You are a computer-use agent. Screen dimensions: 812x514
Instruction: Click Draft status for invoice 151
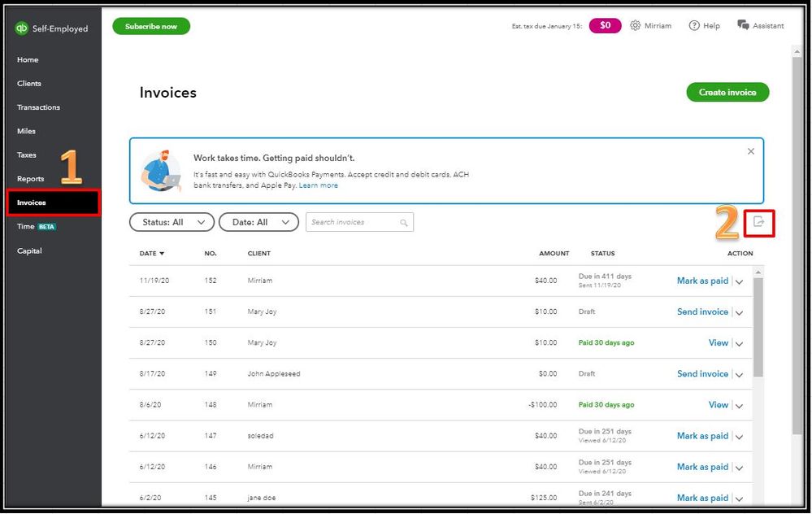(x=587, y=311)
